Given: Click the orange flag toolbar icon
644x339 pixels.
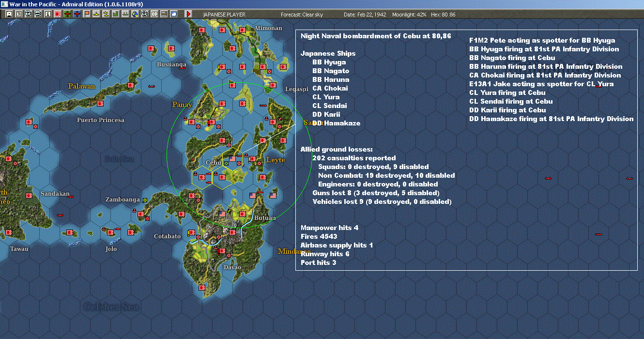Looking at the screenshot, I should pos(87,14).
